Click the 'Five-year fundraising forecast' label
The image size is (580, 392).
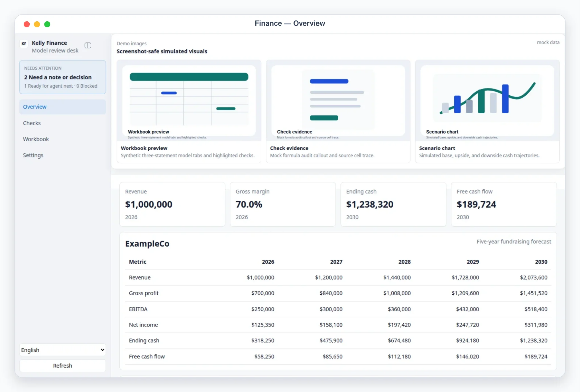(514, 242)
